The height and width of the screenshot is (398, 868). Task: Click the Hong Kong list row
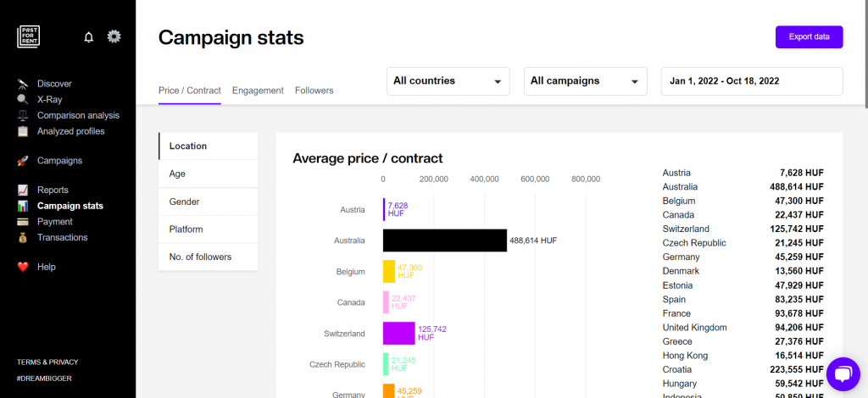[x=743, y=356]
